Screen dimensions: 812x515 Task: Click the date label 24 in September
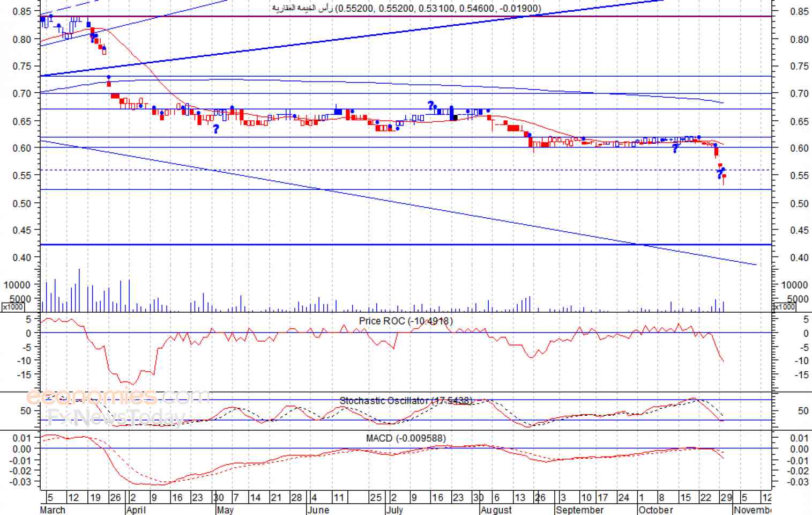point(623,497)
